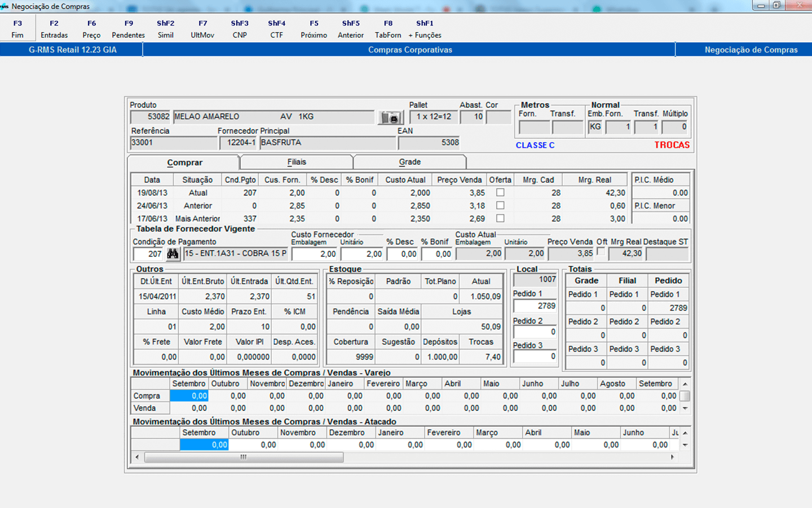Click the Pedido 1 input field in Local

(x=535, y=306)
